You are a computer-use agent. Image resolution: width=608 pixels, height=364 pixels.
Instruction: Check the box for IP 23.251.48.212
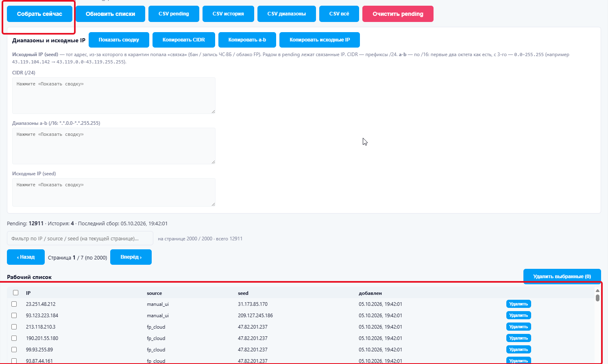point(14,304)
